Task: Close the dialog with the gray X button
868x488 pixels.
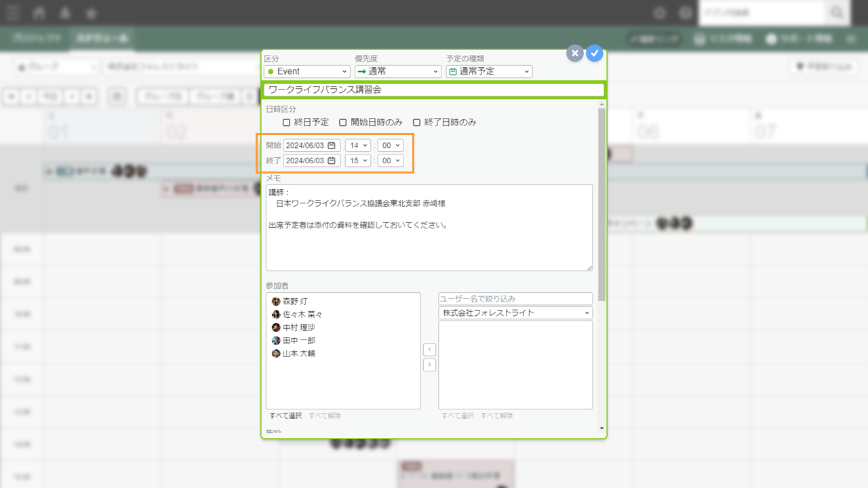Action: tap(574, 54)
